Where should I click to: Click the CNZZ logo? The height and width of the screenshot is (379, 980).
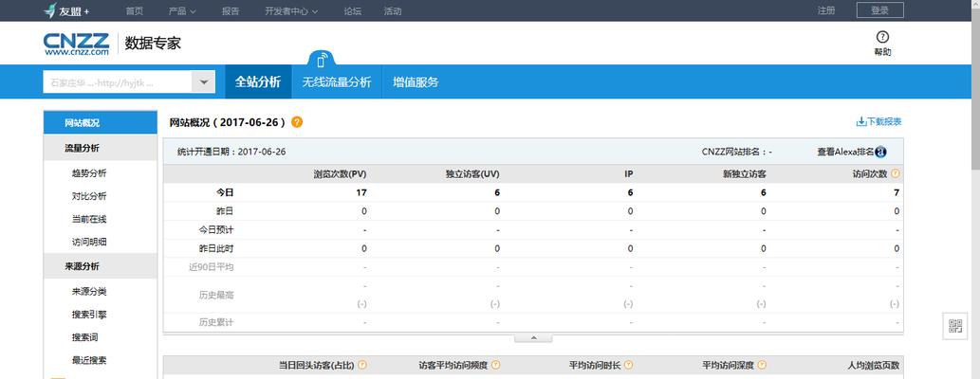76,44
